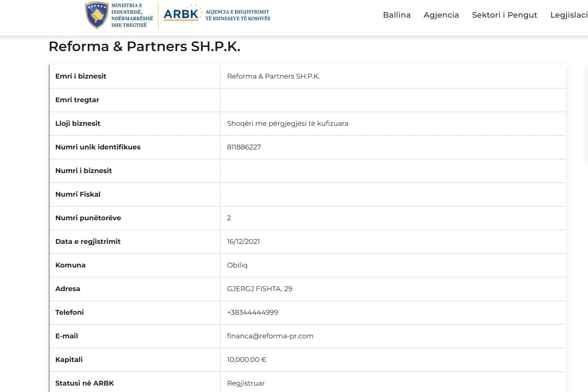Image resolution: width=588 pixels, height=392 pixels.
Task: Click the business type Shoqëri me përgjegjësi të kufizuara
Action: tap(287, 124)
